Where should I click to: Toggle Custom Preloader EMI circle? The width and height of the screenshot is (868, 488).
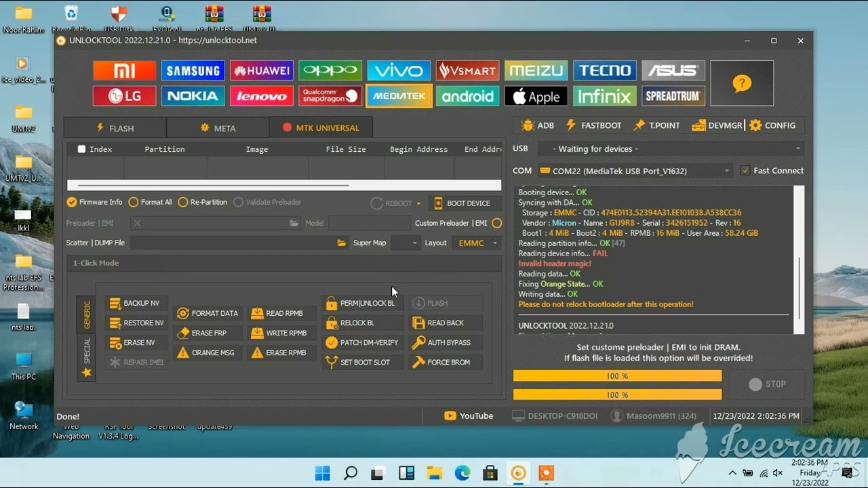tap(497, 223)
